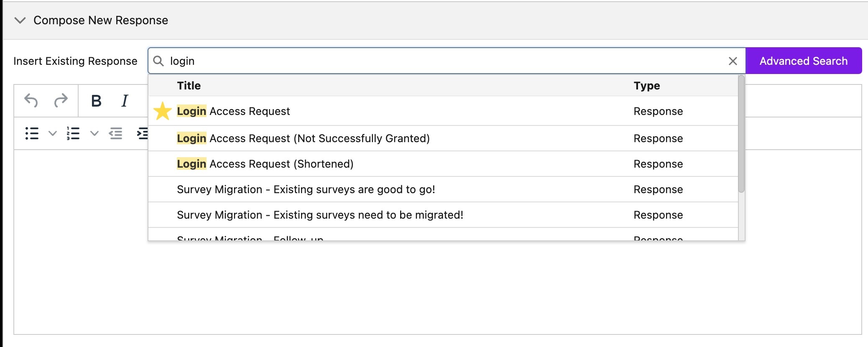Viewport: 868px width, 347px height.
Task: Click the Type column header
Action: point(647,85)
